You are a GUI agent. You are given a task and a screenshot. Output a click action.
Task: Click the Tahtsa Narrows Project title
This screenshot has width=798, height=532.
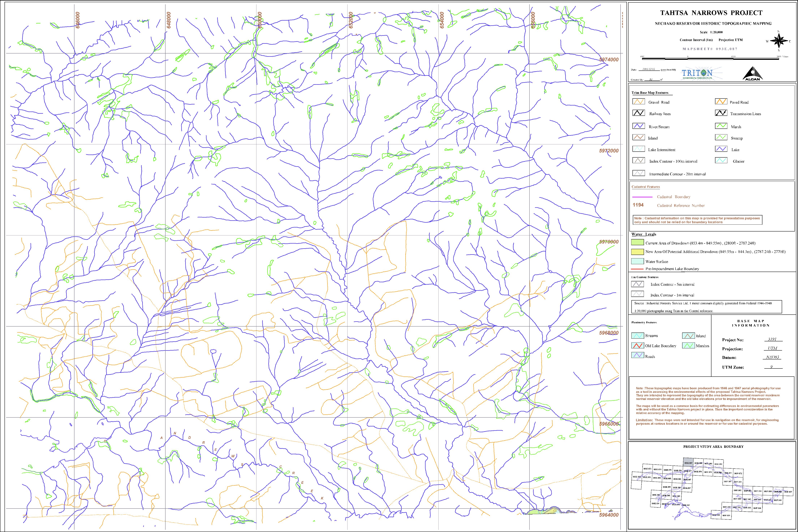(x=711, y=13)
